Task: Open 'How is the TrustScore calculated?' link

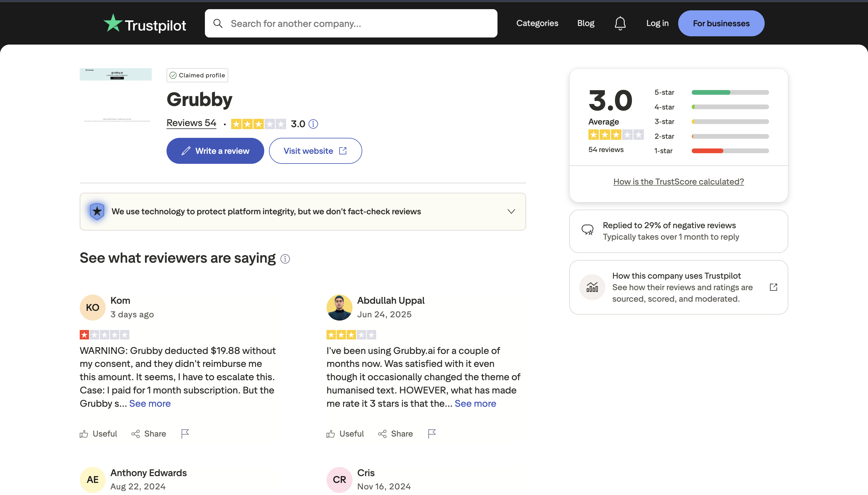Action: click(678, 181)
